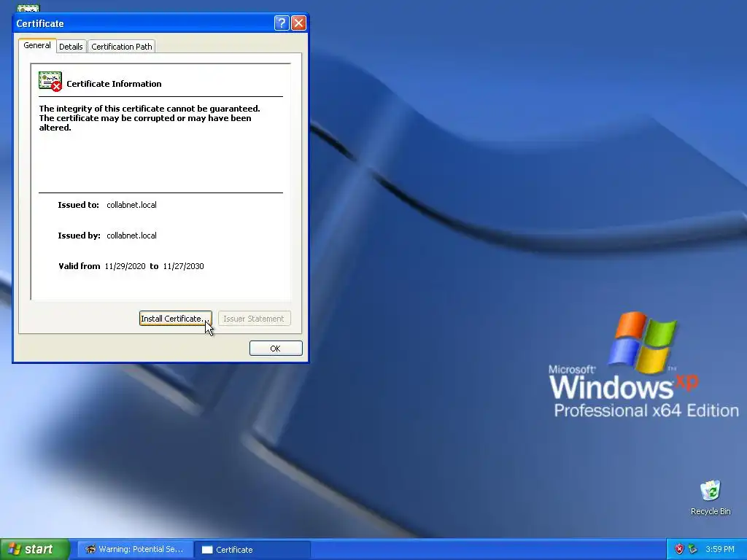Activate the Certificate taskbar button
Image resolution: width=747 pixels, height=560 pixels.
coord(252,550)
